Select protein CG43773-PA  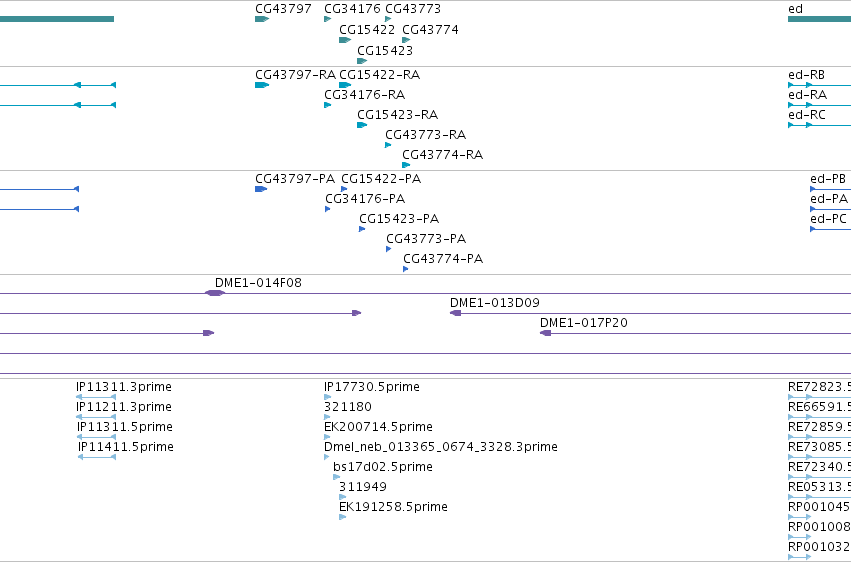click(x=426, y=239)
